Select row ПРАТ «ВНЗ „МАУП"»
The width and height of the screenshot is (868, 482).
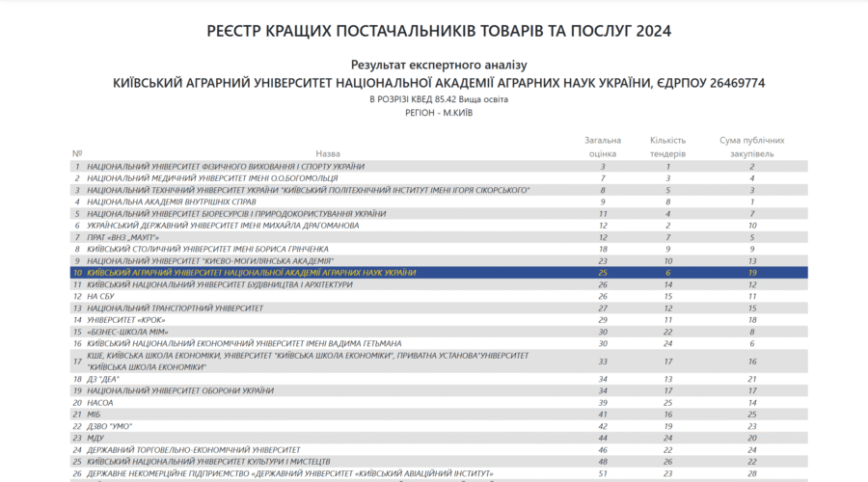(439, 237)
